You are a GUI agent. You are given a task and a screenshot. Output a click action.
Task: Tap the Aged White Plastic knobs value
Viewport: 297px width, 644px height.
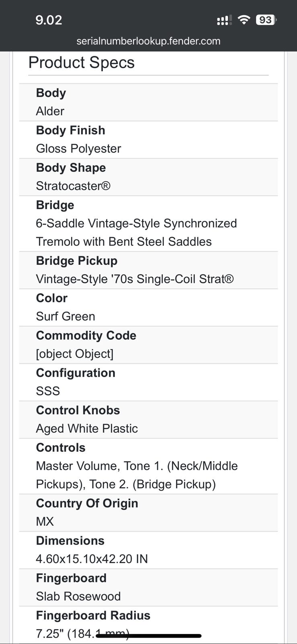coord(87,429)
